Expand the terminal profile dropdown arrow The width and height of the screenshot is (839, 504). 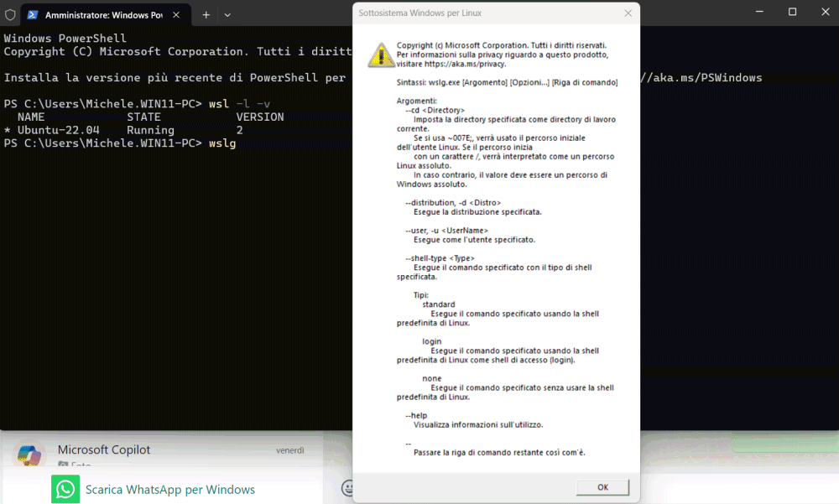pos(227,15)
